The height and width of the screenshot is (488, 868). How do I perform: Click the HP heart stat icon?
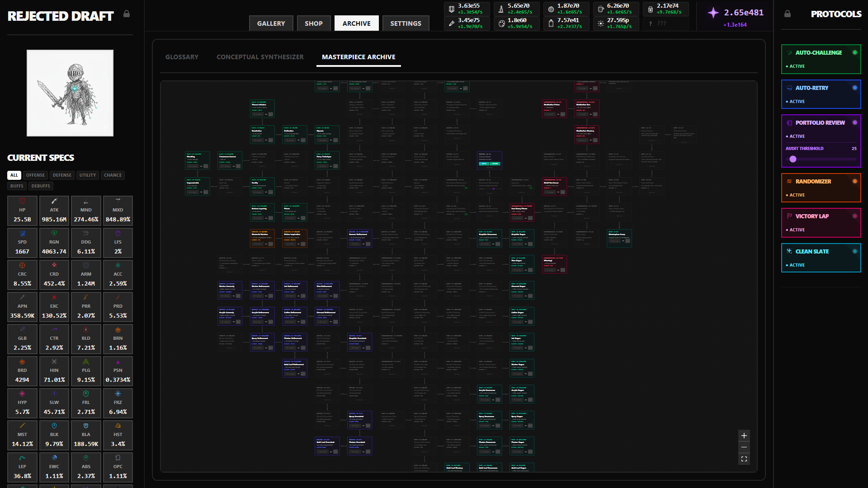pyautogui.click(x=22, y=201)
